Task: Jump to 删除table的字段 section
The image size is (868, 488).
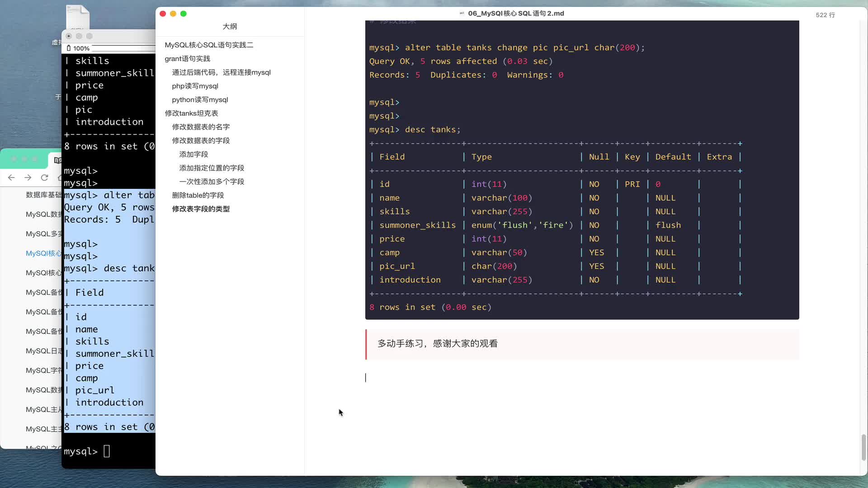Action: (198, 195)
